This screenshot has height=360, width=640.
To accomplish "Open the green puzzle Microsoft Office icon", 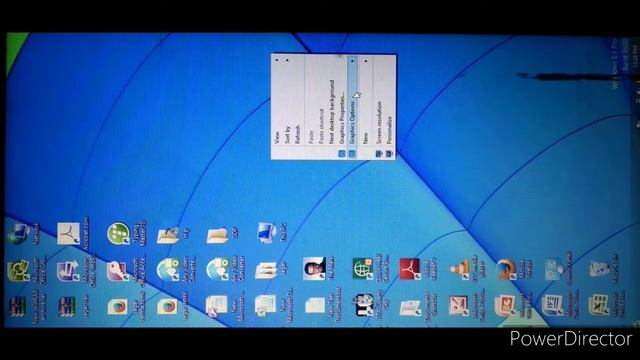I will tap(18, 271).
